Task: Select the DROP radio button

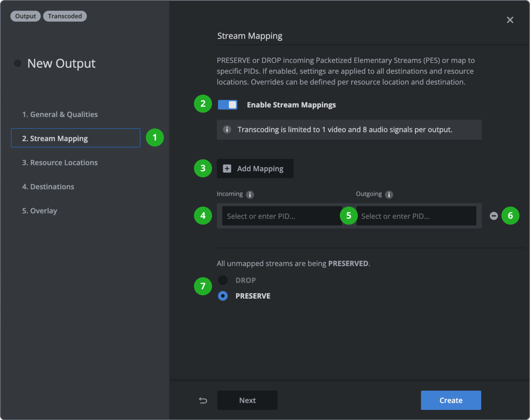Action: 223,280
